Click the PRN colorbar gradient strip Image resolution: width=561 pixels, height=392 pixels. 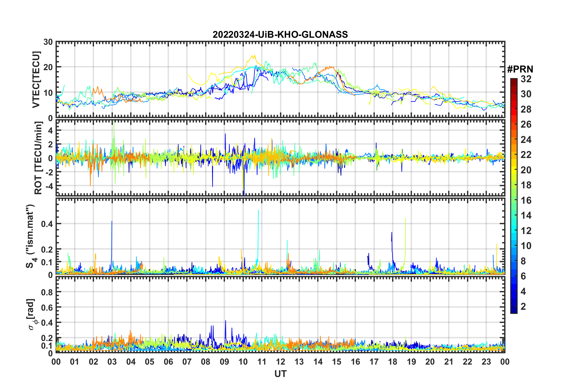(x=514, y=196)
